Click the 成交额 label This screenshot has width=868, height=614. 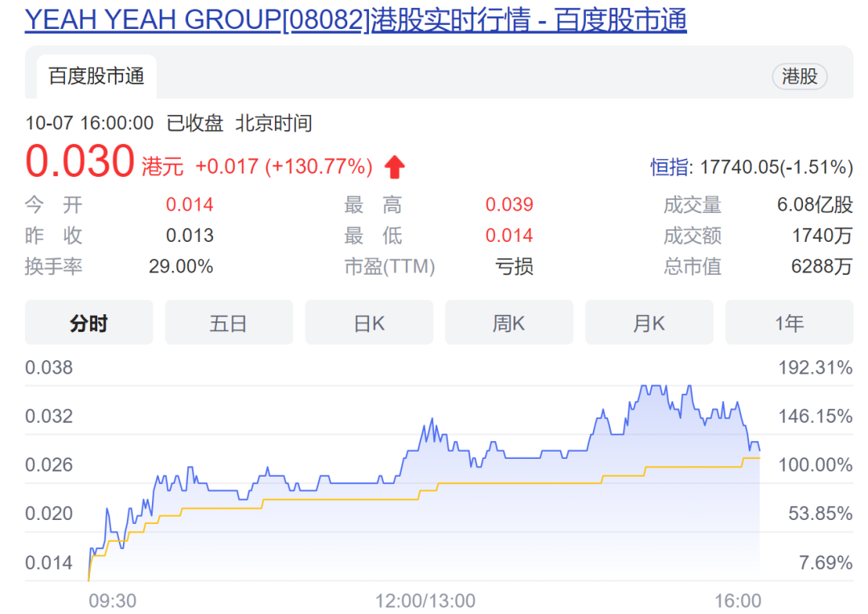coord(693,235)
